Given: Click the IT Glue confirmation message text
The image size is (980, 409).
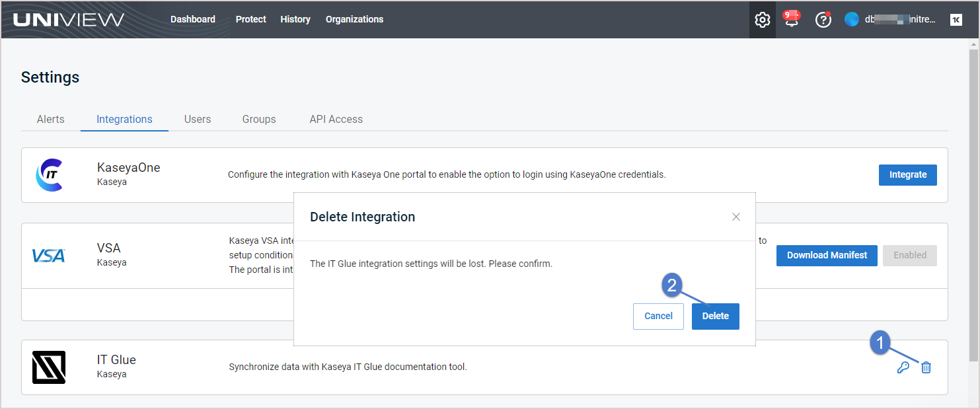Looking at the screenshot, I should coord(431,264).
